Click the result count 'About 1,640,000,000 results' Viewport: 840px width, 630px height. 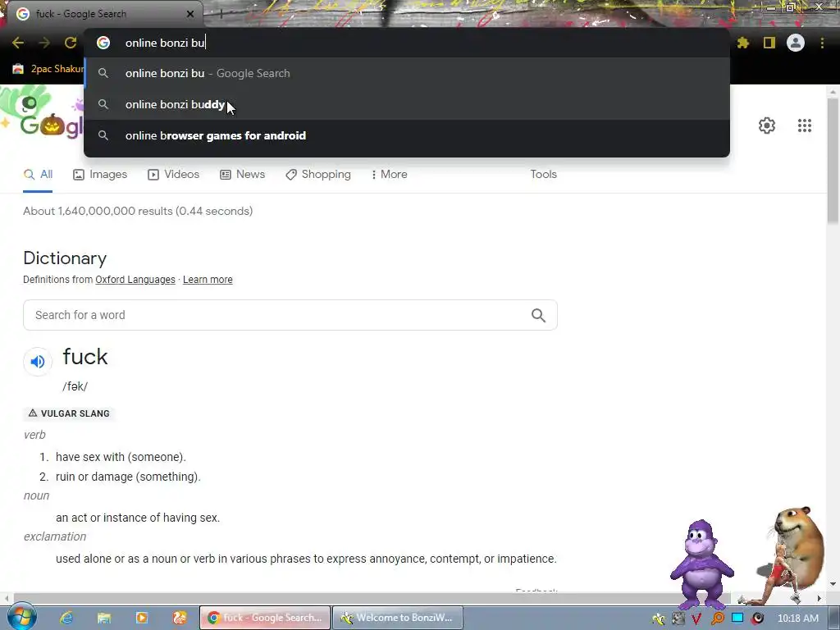98,211
